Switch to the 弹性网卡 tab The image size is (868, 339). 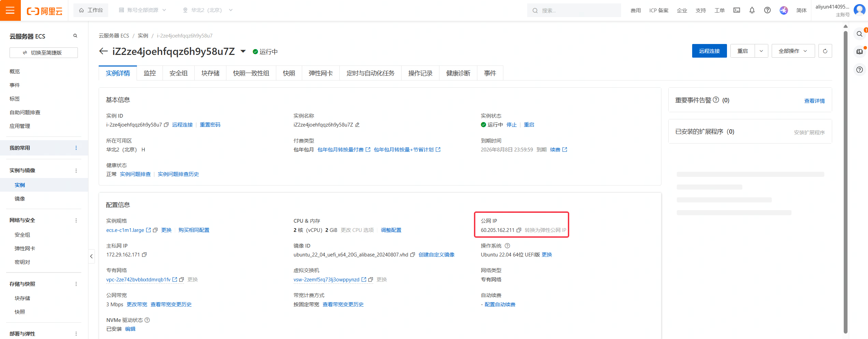point(321,73)
